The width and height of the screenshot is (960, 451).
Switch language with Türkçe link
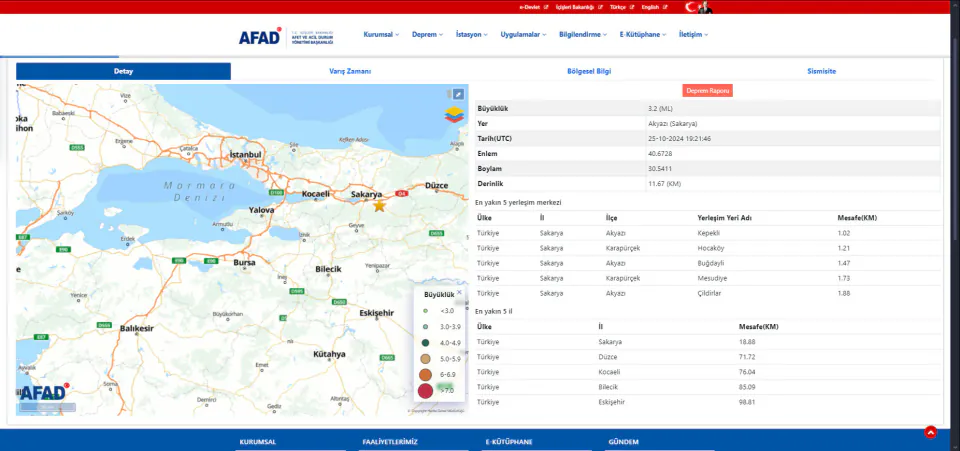(x=618, y=7)
